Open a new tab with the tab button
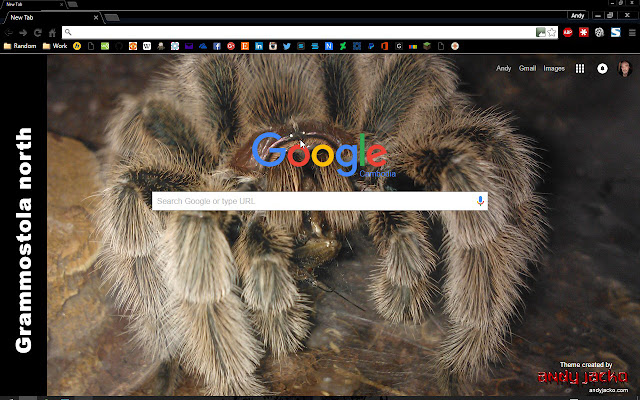 coord(112,18)
